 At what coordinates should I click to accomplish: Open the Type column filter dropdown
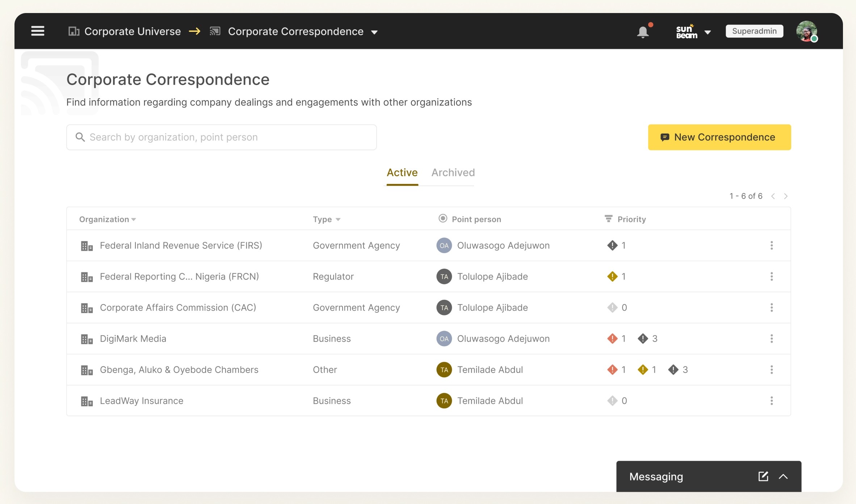tap(338, 219)
